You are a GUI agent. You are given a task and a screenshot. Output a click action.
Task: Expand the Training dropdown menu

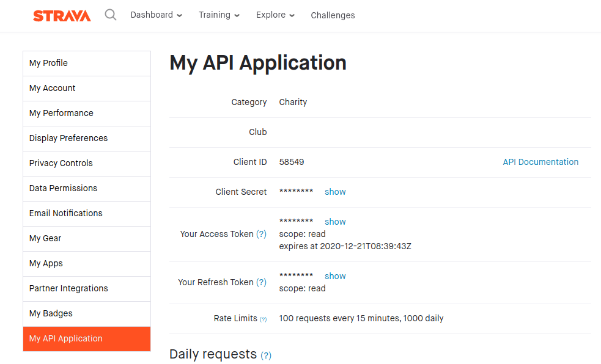pos(219,15)
